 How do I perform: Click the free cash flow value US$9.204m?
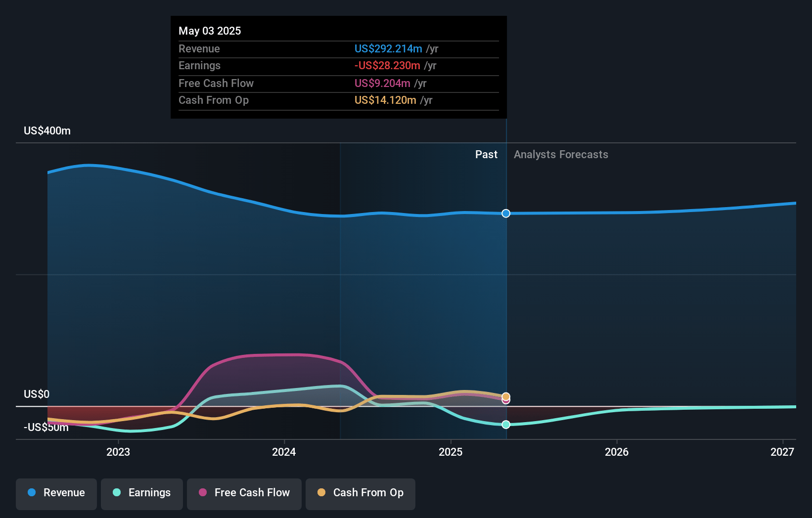382,84
